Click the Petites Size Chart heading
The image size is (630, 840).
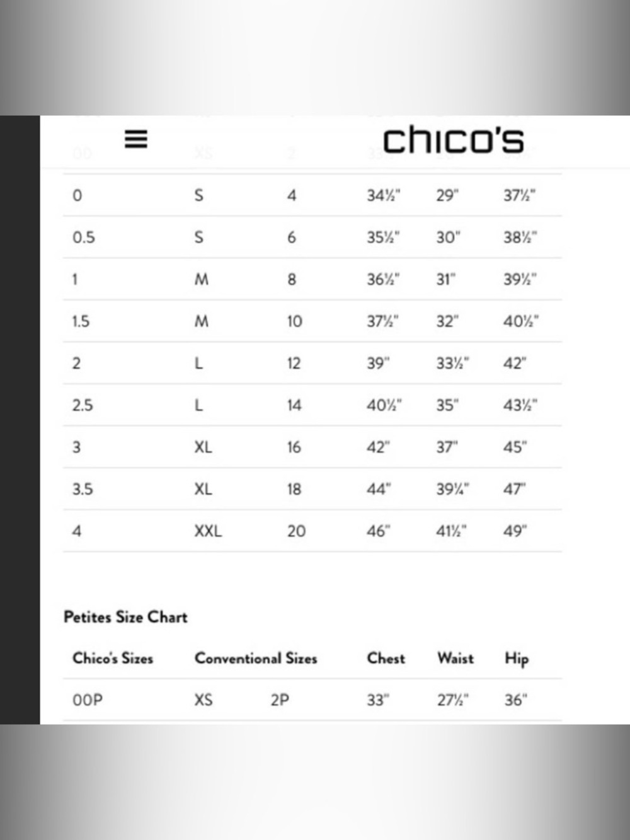pyautogui.click(x=125, y=617)
